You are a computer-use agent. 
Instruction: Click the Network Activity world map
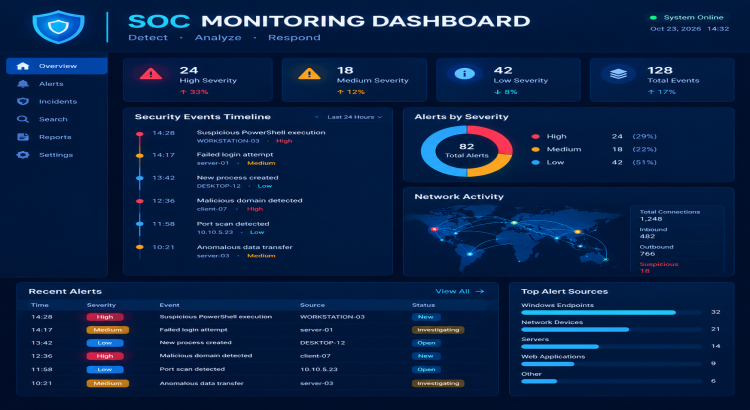(x=514, y=237)
